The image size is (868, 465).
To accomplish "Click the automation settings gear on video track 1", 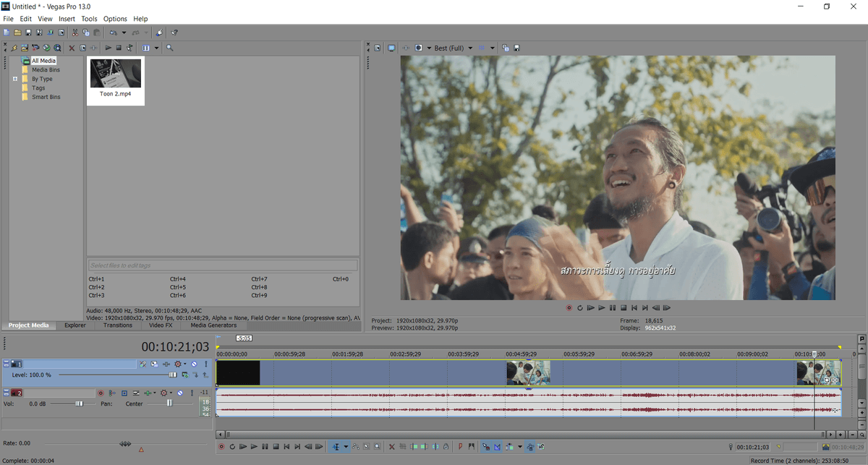I will pyautogui.click(x=177, y=364).
